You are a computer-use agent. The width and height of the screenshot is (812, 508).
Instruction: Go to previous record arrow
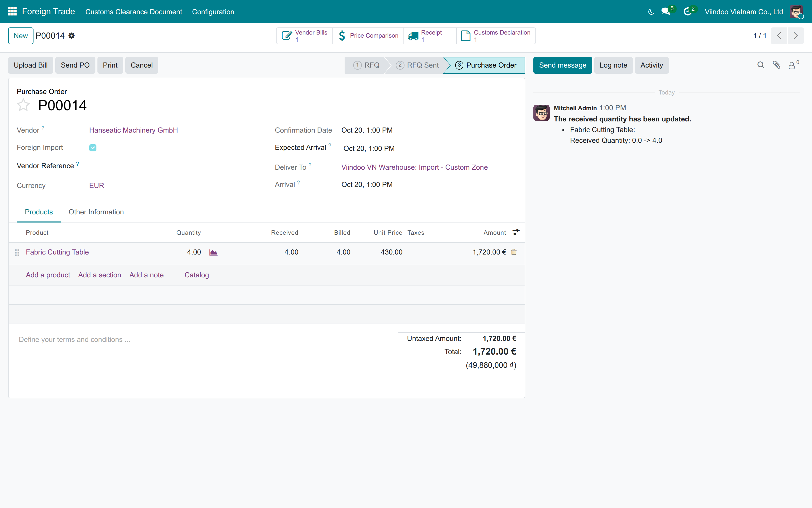779,36
